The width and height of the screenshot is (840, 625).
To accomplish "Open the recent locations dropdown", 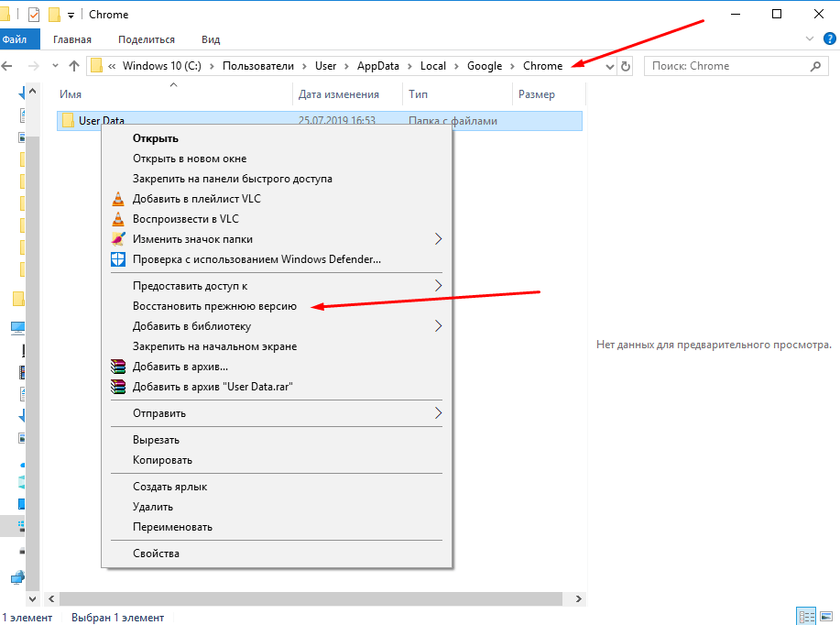I will click(x=55, y=66).
